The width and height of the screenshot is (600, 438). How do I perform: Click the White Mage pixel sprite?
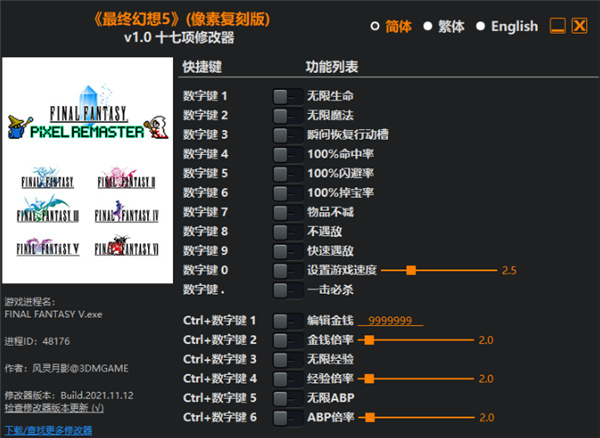[157, 127]
